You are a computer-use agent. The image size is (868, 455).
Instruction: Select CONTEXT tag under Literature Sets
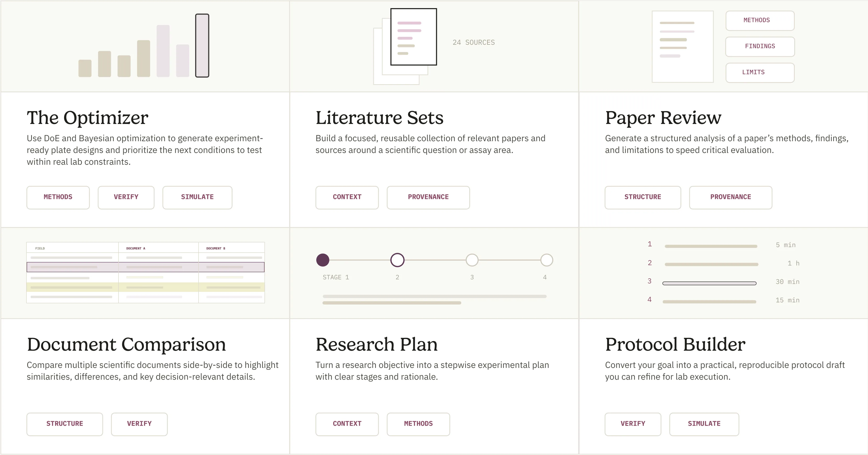click(347, 197)
